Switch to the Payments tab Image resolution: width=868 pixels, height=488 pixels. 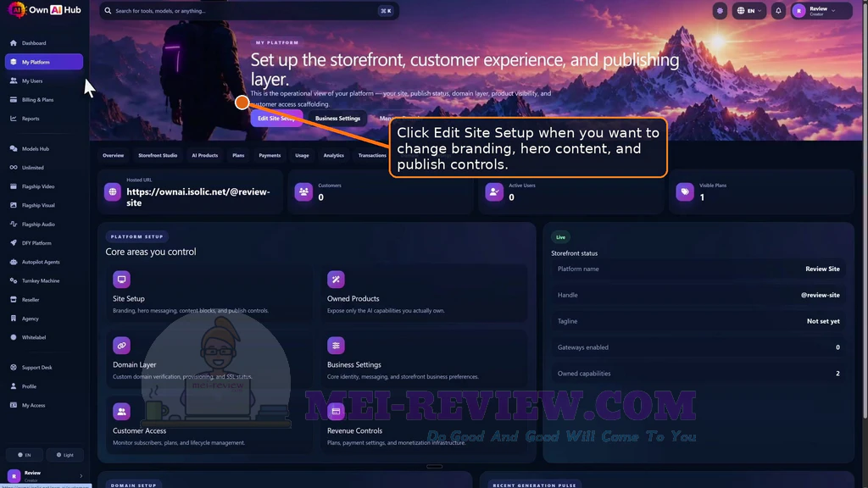[x=270, y=156]
